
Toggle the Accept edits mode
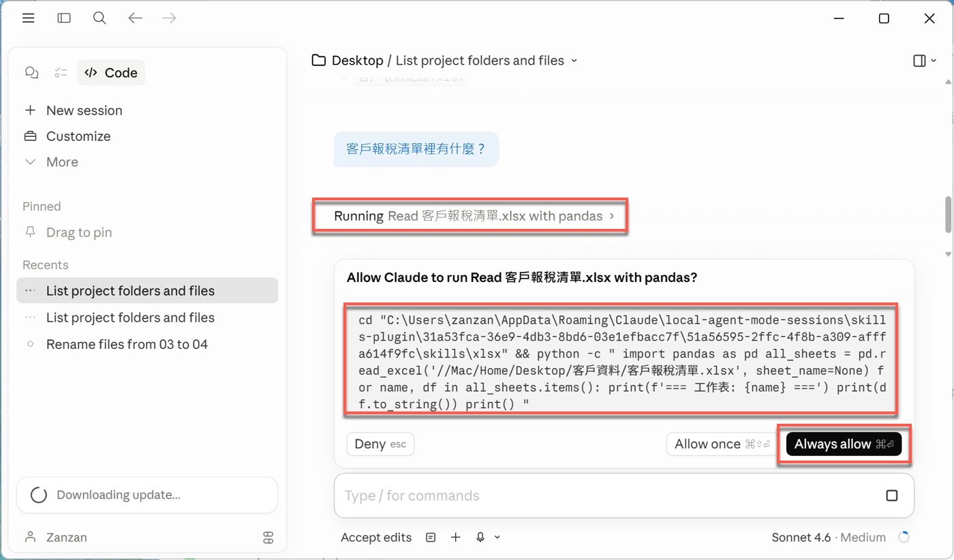[375, 537]
